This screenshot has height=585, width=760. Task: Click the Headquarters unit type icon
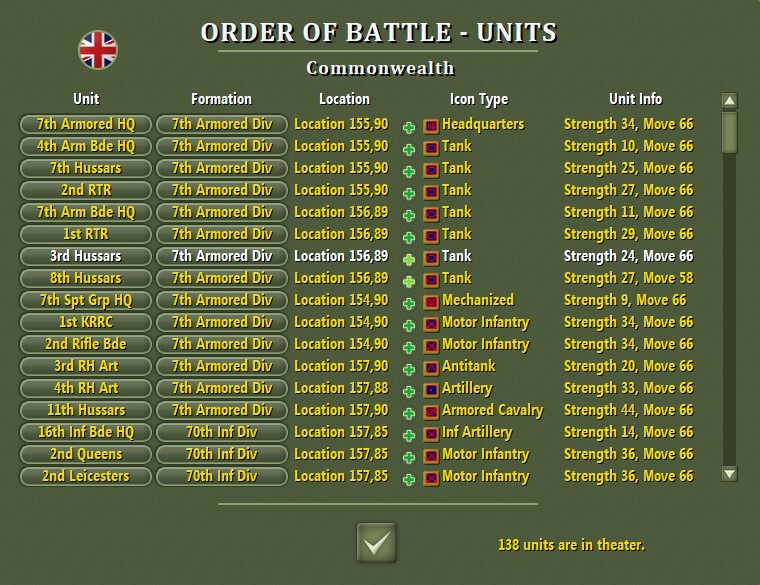point(431,126)
